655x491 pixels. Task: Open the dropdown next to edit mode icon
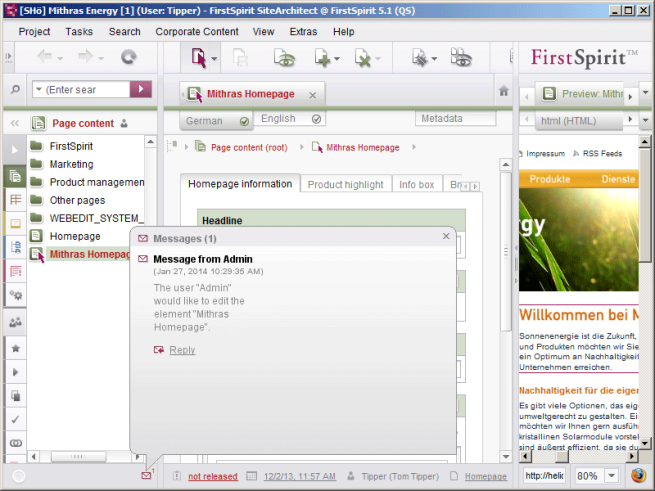point(214,59)
